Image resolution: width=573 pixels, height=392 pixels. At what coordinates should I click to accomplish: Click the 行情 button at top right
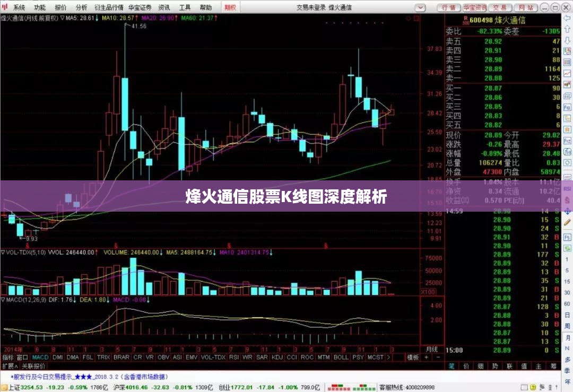pos(449,7)
